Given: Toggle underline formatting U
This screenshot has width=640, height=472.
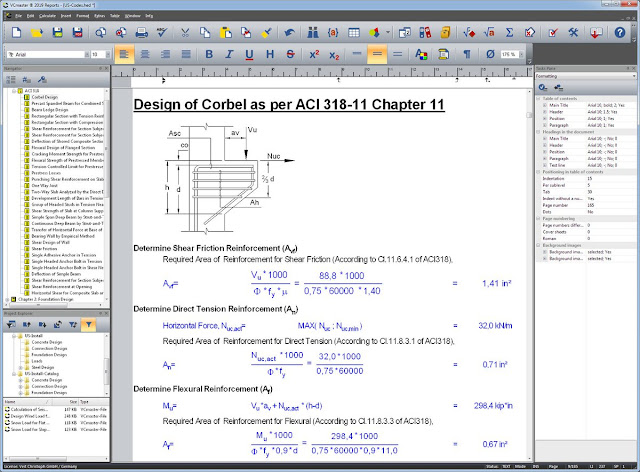Looking at the screenshot, I should (x=249, y=54).
